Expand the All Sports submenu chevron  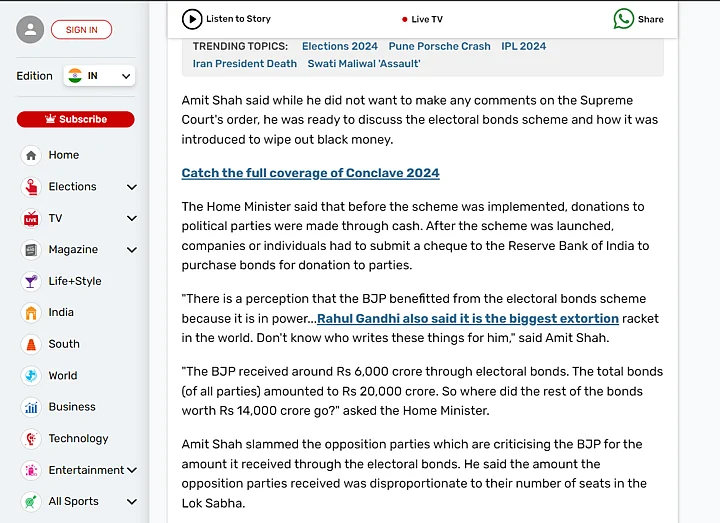point(131,502)
